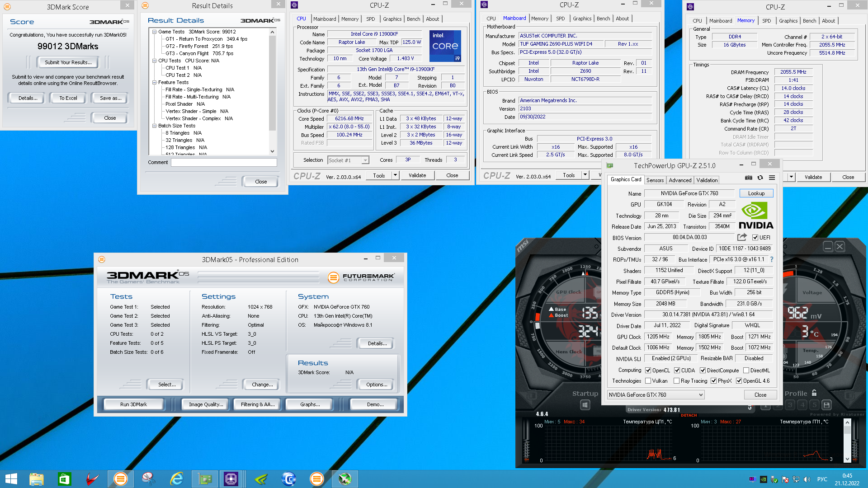Click Afterburner Windows startup icon
The image size is (868, 488).
pos(585,405)
